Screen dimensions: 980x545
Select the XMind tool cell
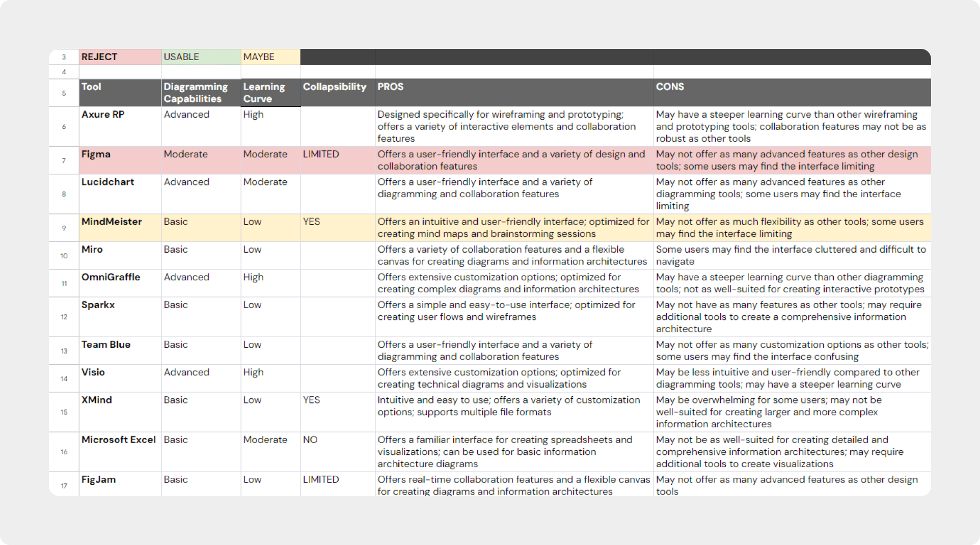[x=120, y=412]
